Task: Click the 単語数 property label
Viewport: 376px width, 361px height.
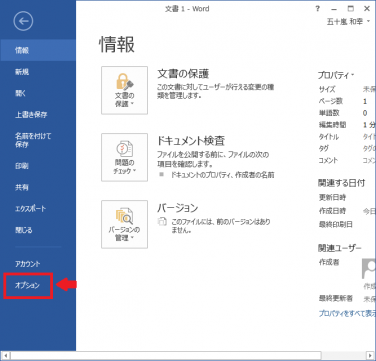Action: coord(329,113)
